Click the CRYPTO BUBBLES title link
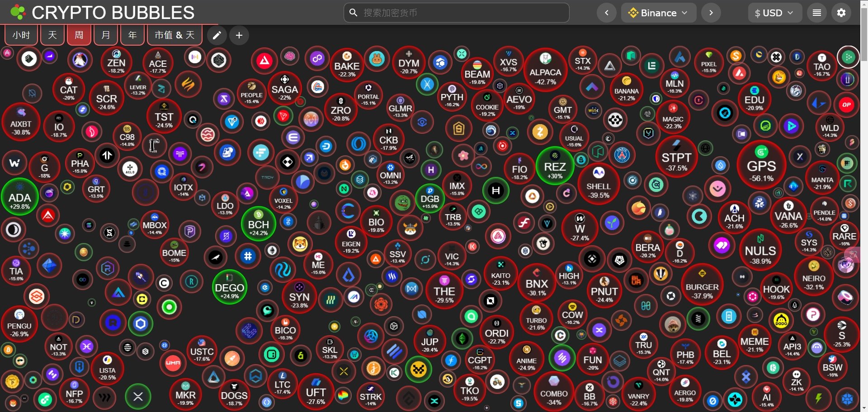868x412 pixels. 113,13
